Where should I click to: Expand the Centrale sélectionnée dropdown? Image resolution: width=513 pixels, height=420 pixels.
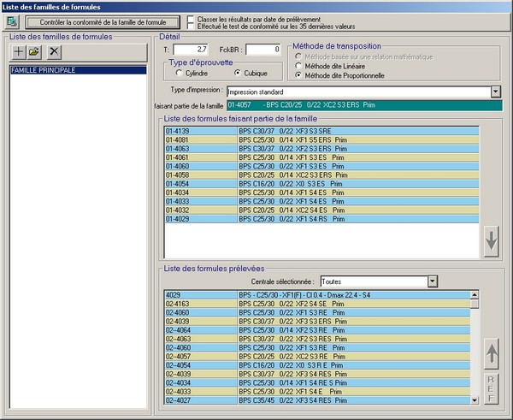click(x=432, y=281)
